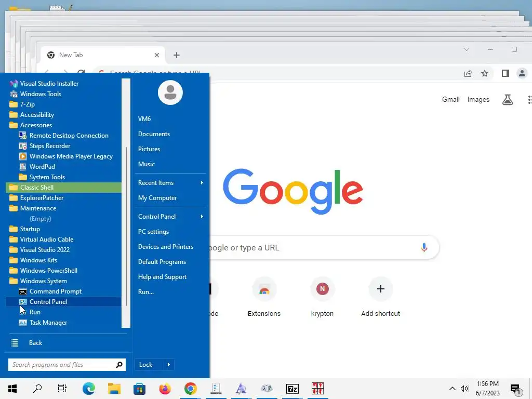Image resolution: width=532 pixels, height=399 pixels.
Task: Expand Control Panel submenu arrow
Action: 202,217
